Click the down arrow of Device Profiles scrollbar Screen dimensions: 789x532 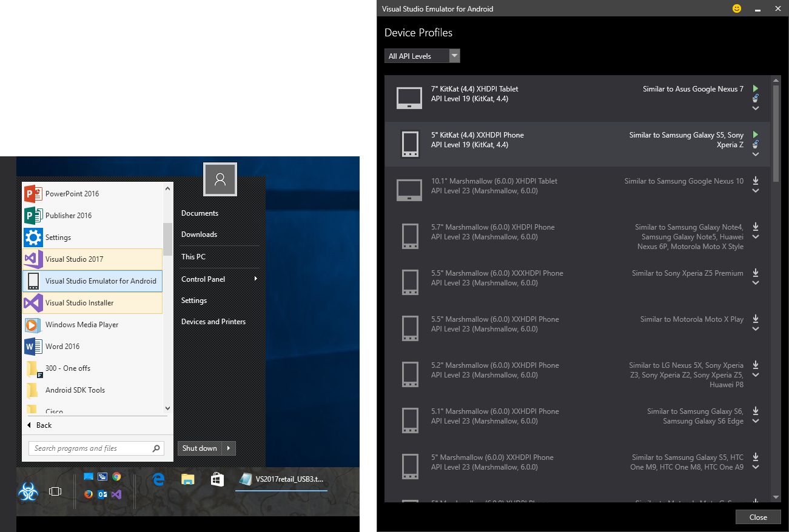coord(776,497)
